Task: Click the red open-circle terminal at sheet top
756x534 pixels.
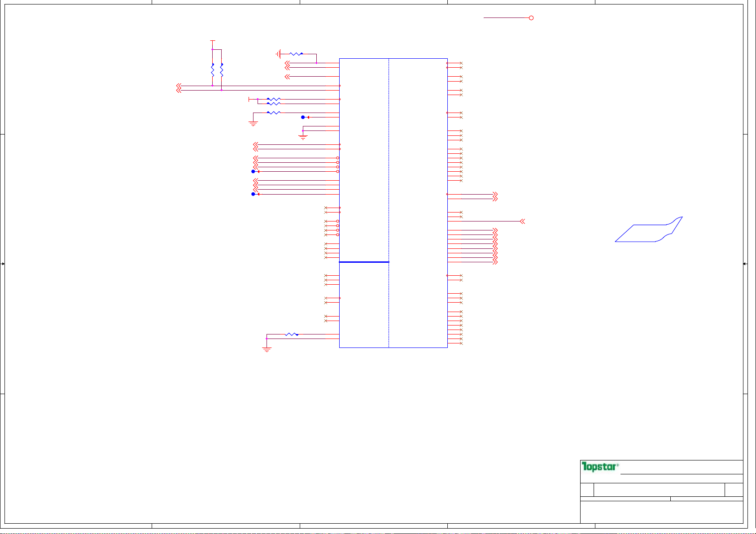Action: click(x=531, y=18)
